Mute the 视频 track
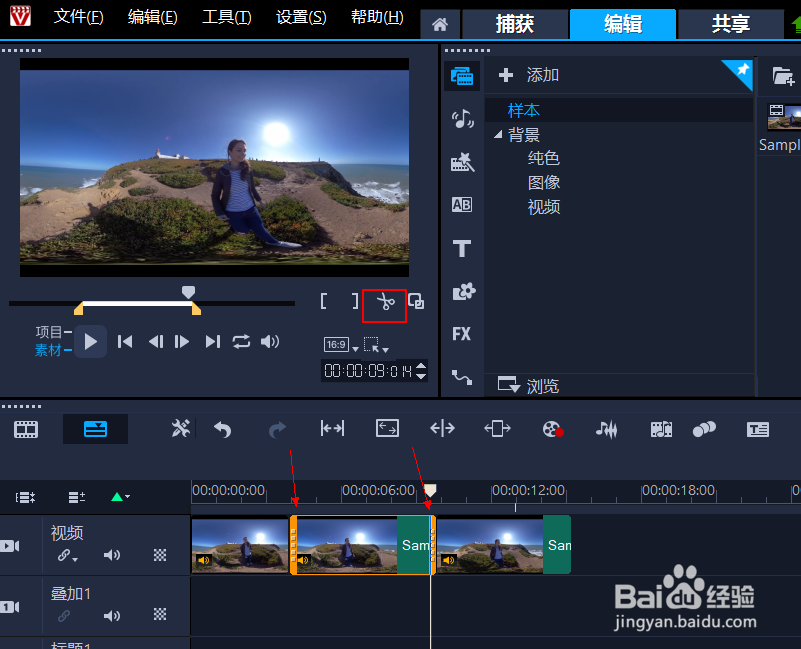 click(x=111, y=555)
